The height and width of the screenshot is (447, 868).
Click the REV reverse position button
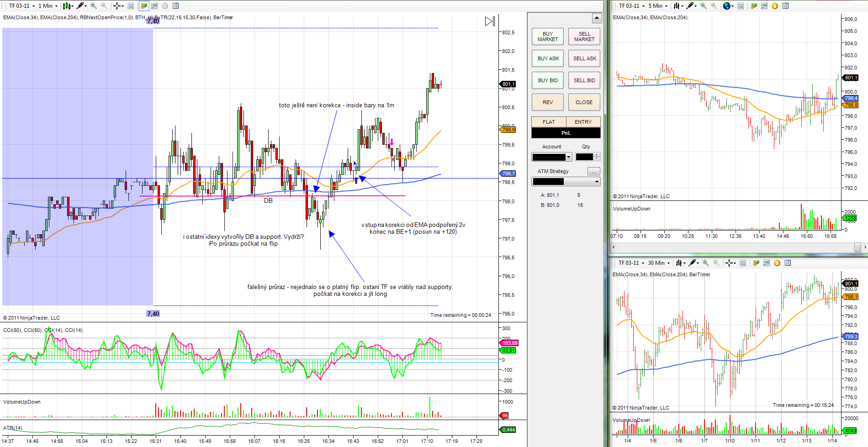tap(548, 102)
